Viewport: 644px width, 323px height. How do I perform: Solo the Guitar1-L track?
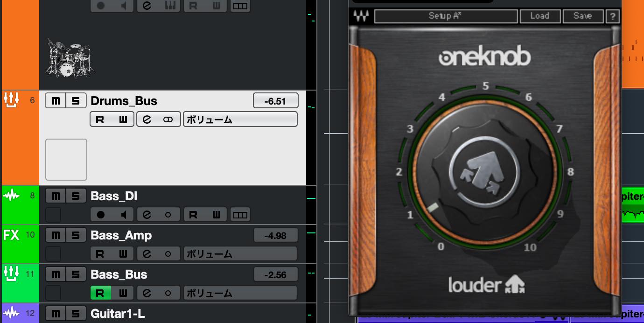76,313
